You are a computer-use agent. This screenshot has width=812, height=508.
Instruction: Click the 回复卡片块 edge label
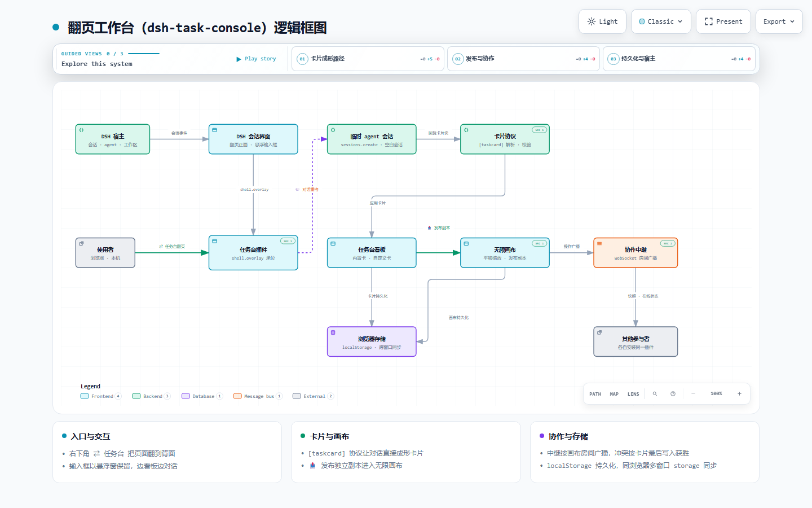[x=438, y=133]
